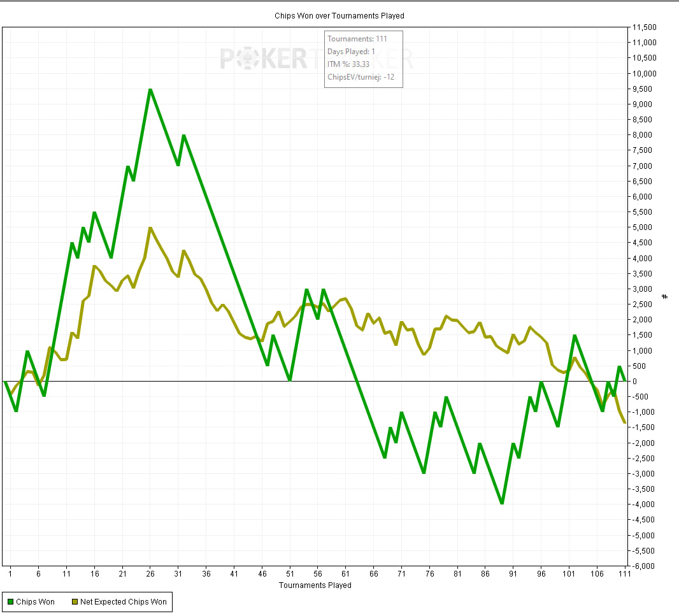
Task: Click the -6,000 label on the y-axis
Action: 644,566
